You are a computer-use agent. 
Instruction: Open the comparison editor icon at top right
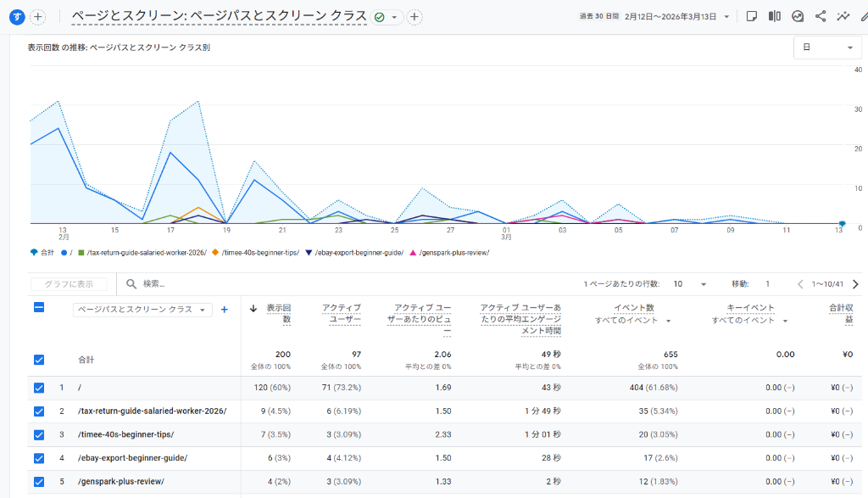[774, 14]
